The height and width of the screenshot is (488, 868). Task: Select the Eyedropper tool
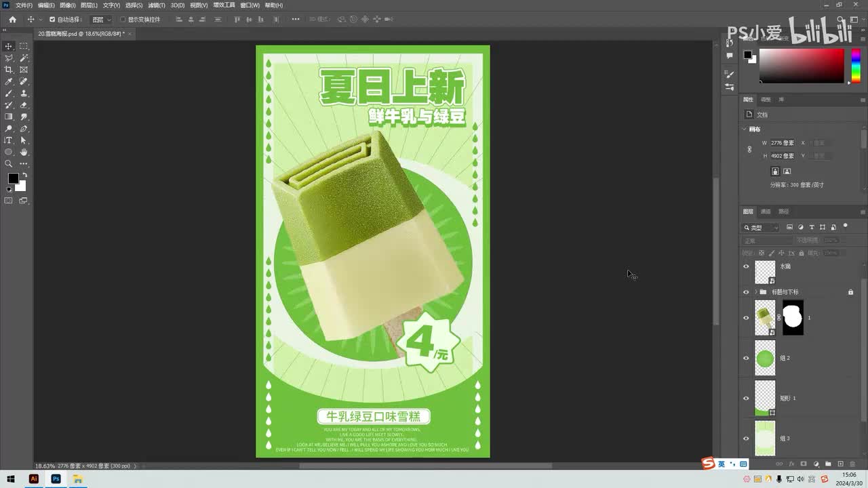click(9, 81)
